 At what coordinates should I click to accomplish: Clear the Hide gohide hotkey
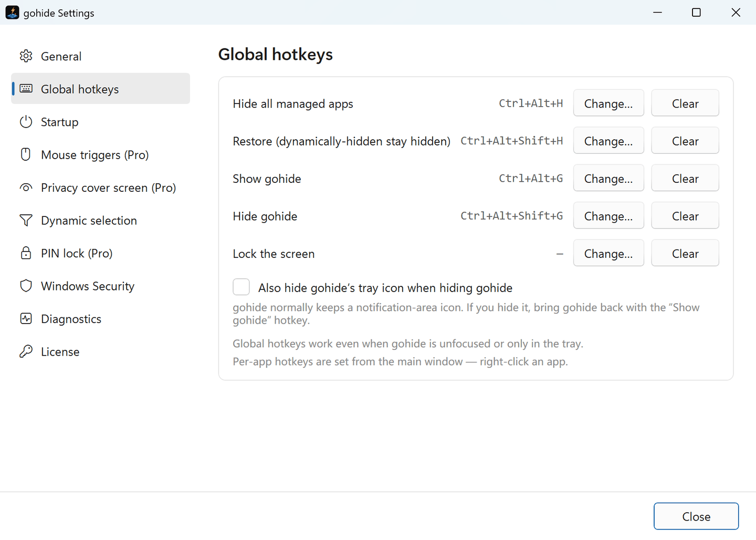pos(685,215)
